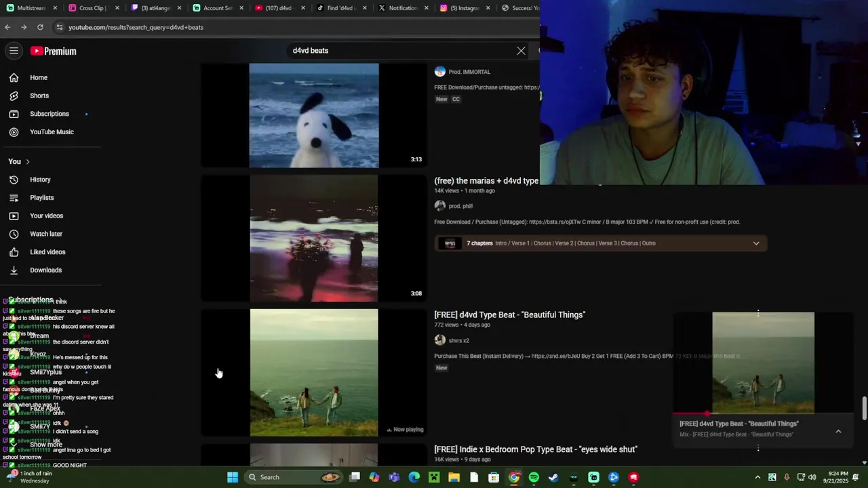Open Prod. IMMORTAL channel
Screen dimensions: 868x488
[x=469, y=72]
